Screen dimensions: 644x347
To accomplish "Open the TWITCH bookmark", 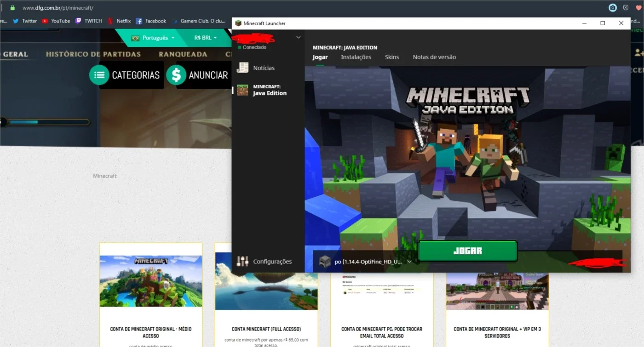I will [x=89, y=21].
